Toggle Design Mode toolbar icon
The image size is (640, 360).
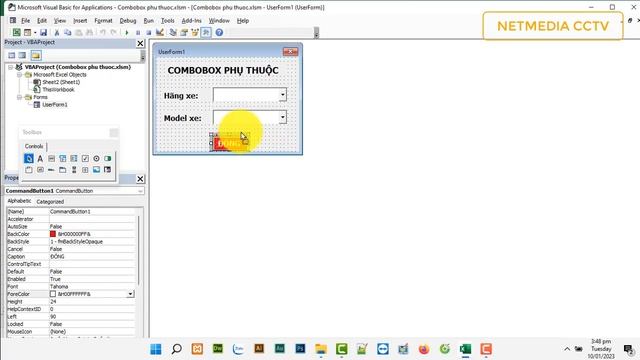coord(160,32)
